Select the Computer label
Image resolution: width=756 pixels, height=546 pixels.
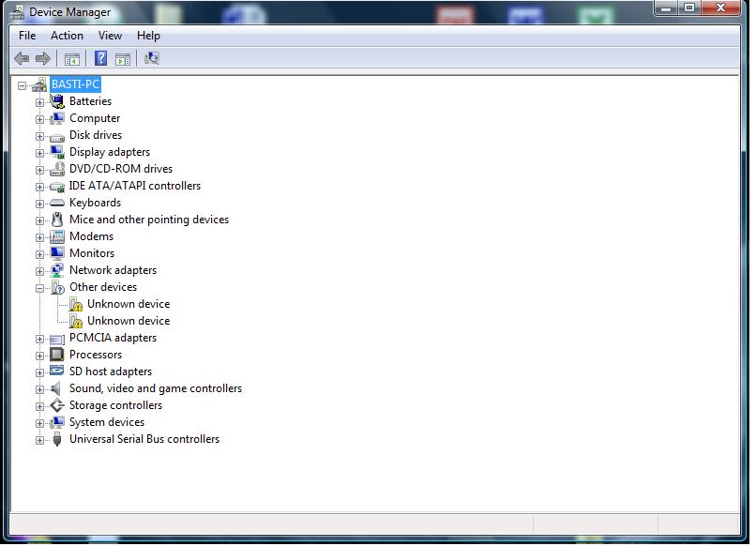tap(95, 118)
